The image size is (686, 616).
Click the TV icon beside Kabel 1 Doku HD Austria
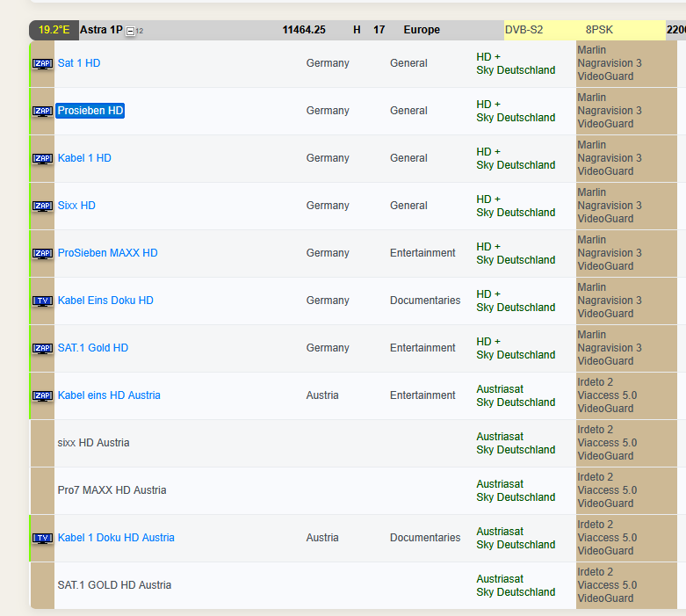42,539
